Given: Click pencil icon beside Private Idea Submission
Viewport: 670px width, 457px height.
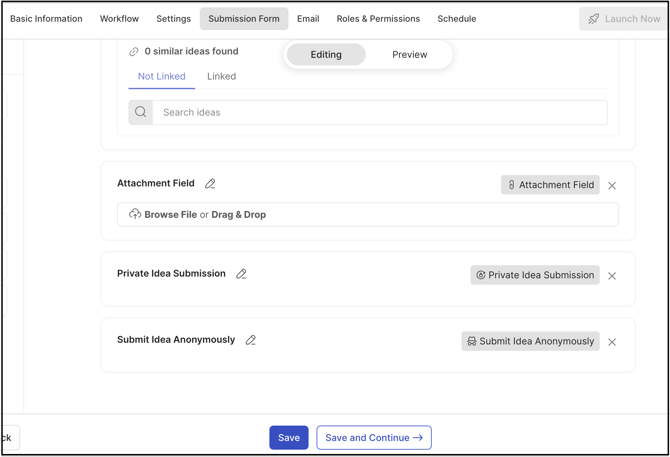Looking at the screenshot, I should tap(241, 274).
